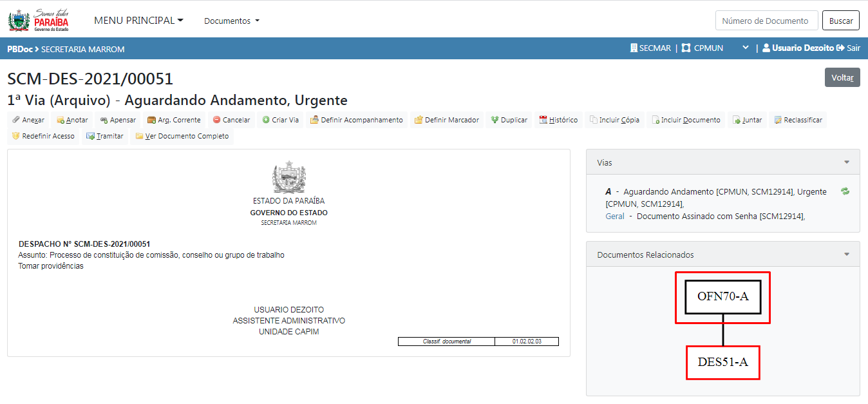Viewport: 868px width, 404px height.
Task: Click the Juntar toolbar item
Action: tap(747, 120)
